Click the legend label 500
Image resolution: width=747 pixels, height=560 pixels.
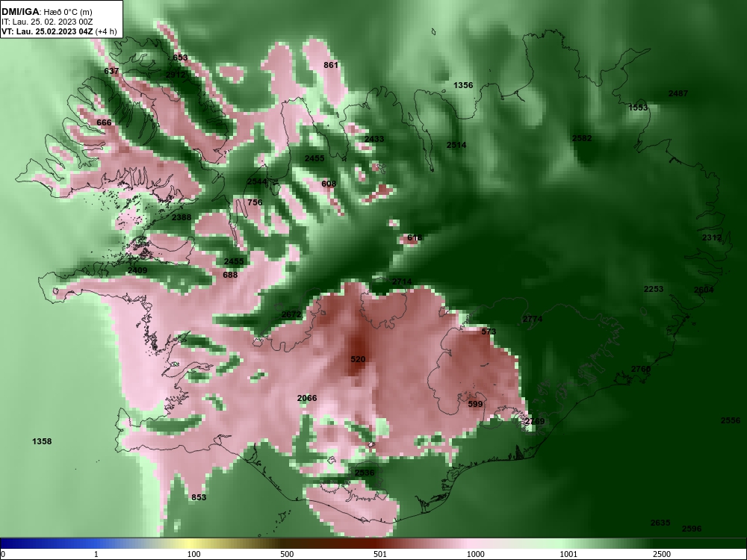click(x=287, y=554)
